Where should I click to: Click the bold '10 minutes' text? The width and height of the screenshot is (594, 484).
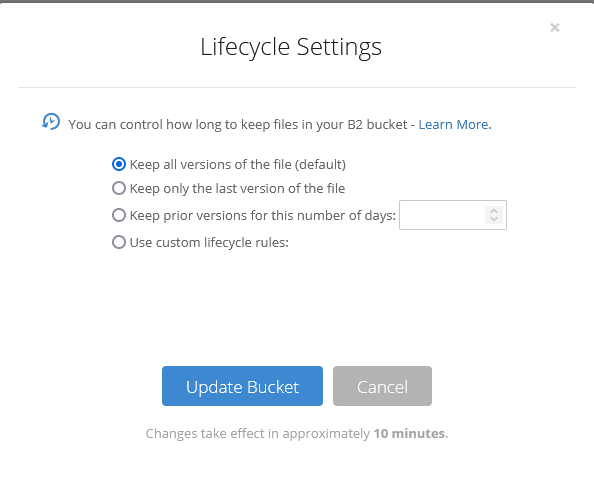409,433
